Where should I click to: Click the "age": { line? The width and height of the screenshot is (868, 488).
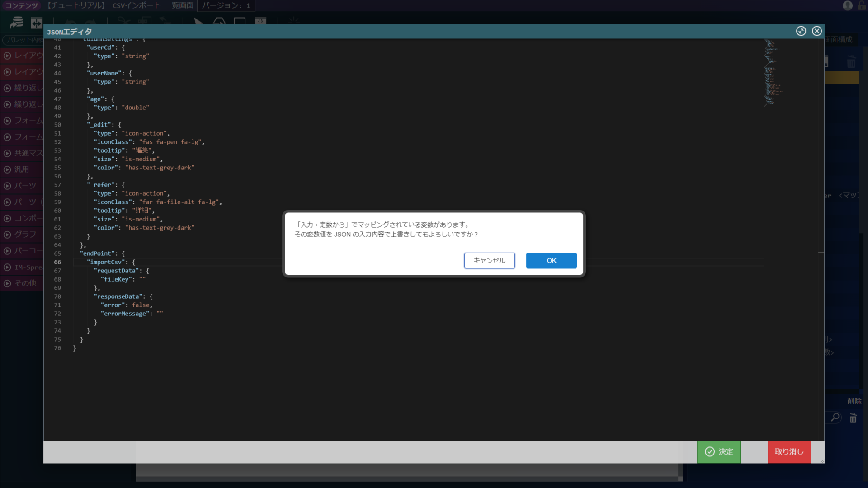coord(100,99)
